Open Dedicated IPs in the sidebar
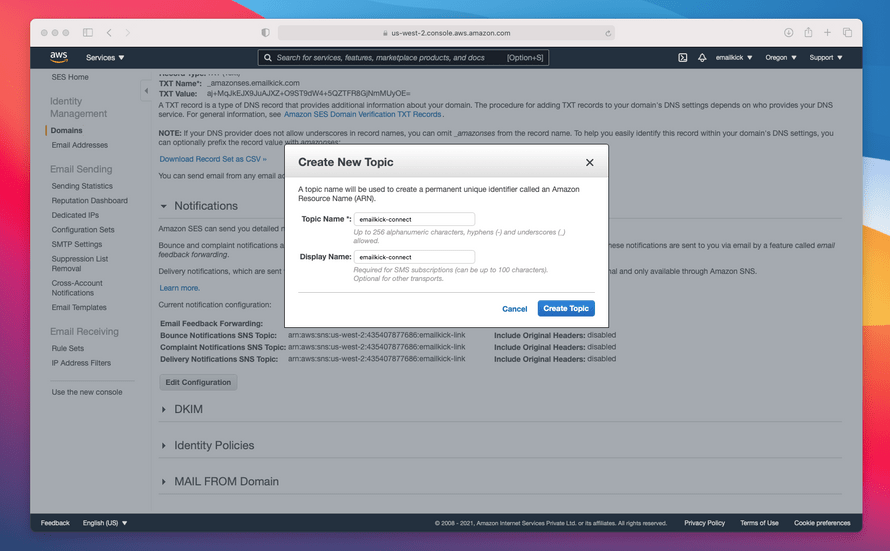Image resolution: width=890 pixels, height=551 pixels. (x=75, y=215)
